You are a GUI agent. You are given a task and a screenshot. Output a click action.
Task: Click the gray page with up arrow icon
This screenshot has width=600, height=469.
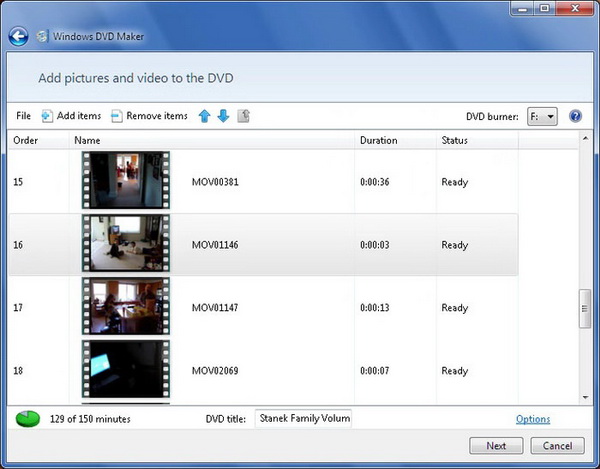pyautogui.click(x=244, y=116)
